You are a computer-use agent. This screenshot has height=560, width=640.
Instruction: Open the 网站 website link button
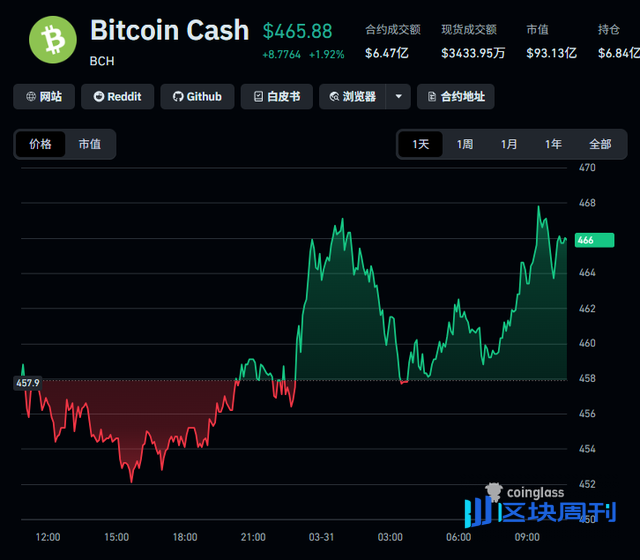[x=44, y=97]
